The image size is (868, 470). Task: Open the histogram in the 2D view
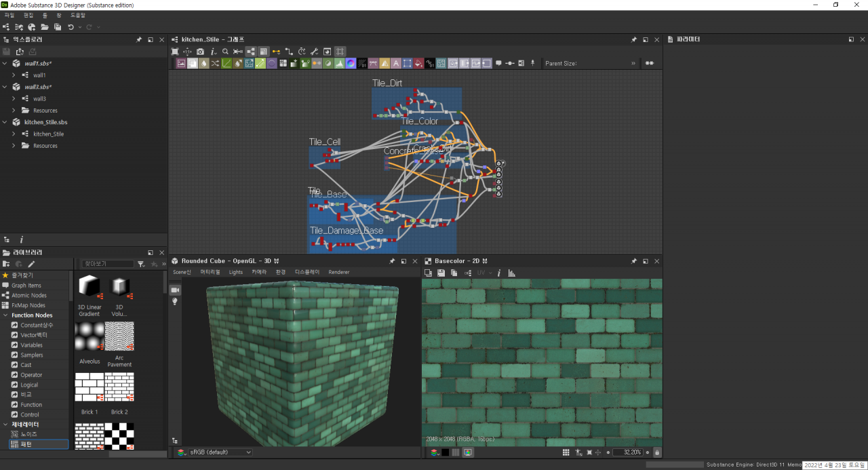coord(512,273)
